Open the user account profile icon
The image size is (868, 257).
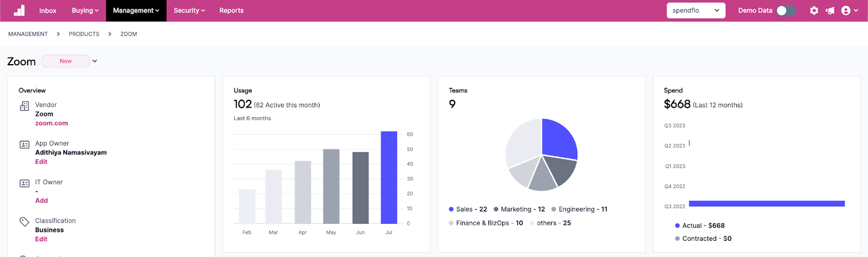click(x=846, y=10)
